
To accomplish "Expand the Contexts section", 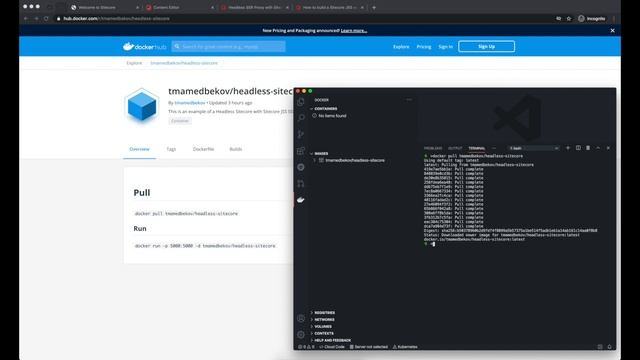I will pyautogui.click(x=324, y=333).
